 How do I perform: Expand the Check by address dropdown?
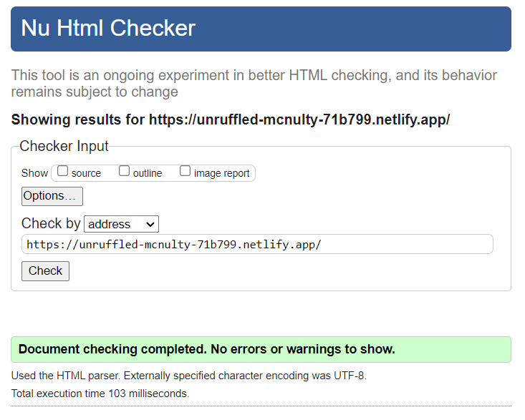pyautogui.click(x=121, y=224)
